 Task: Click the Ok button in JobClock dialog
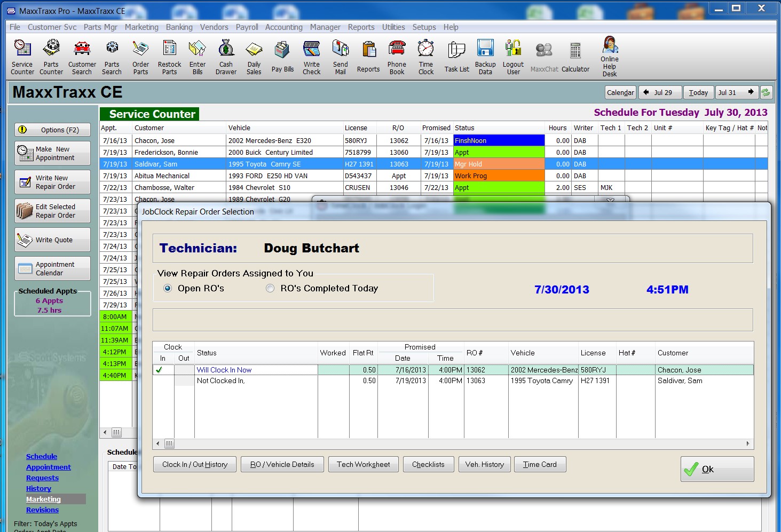717,469
